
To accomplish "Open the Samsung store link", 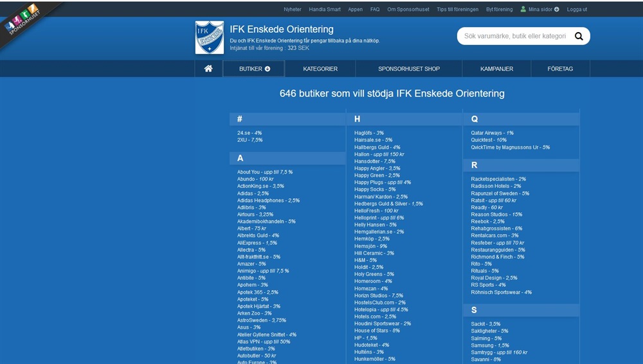I will click(489, 345).
